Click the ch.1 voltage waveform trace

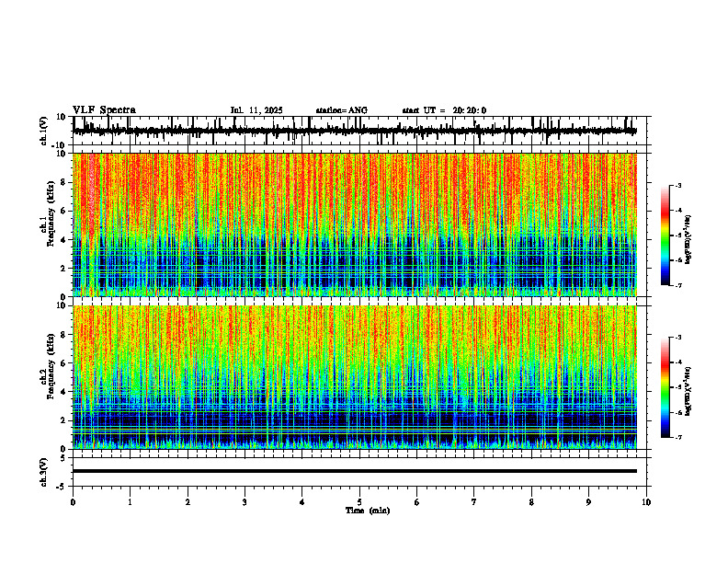click(x=355, y=131)
